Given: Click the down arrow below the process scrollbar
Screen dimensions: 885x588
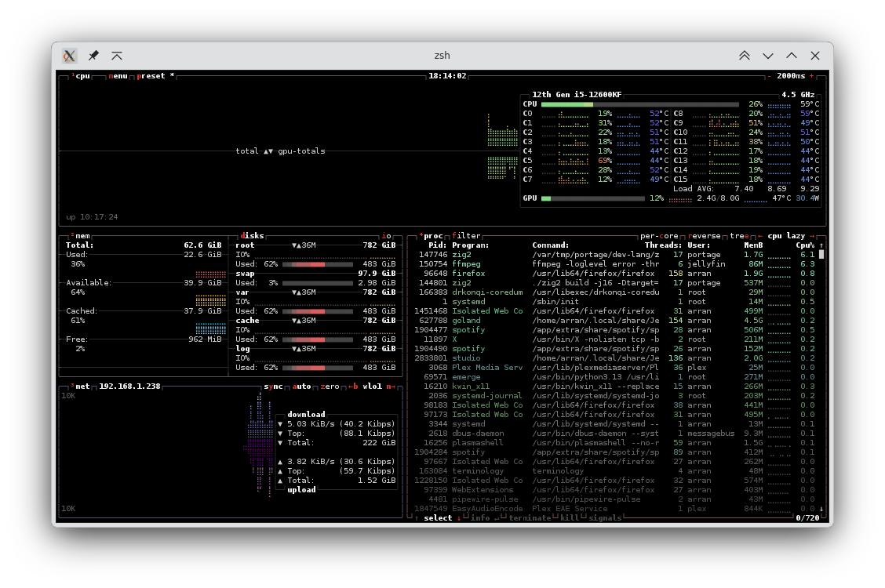Looking at the screenshot, I should coord(821,509).
